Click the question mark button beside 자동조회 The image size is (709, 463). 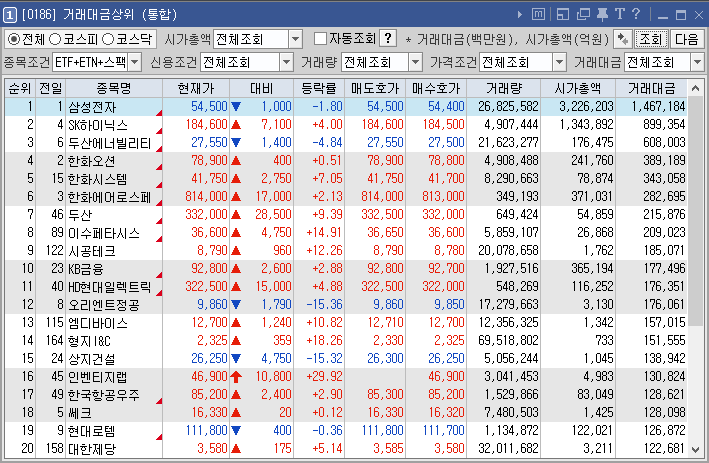tap(388, 39)
